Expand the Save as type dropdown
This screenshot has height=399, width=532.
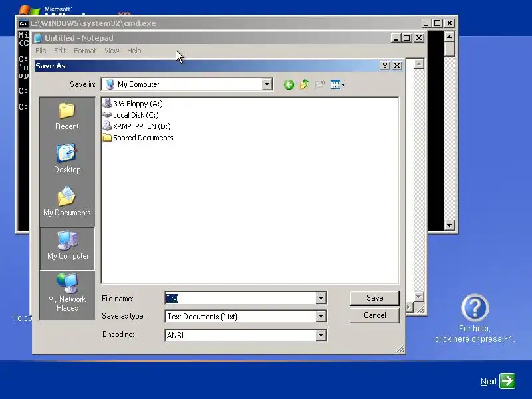321,317
